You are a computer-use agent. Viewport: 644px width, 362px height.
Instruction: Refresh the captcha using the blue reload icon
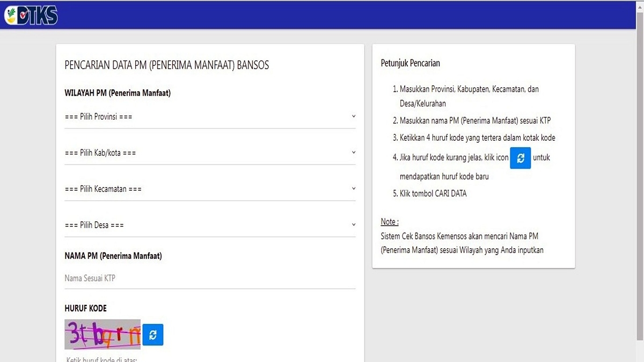(x=153, y=334)
